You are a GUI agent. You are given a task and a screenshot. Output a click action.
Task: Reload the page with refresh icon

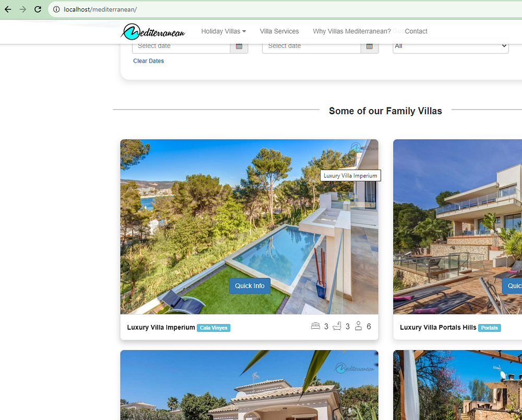(x=38, y=9)
